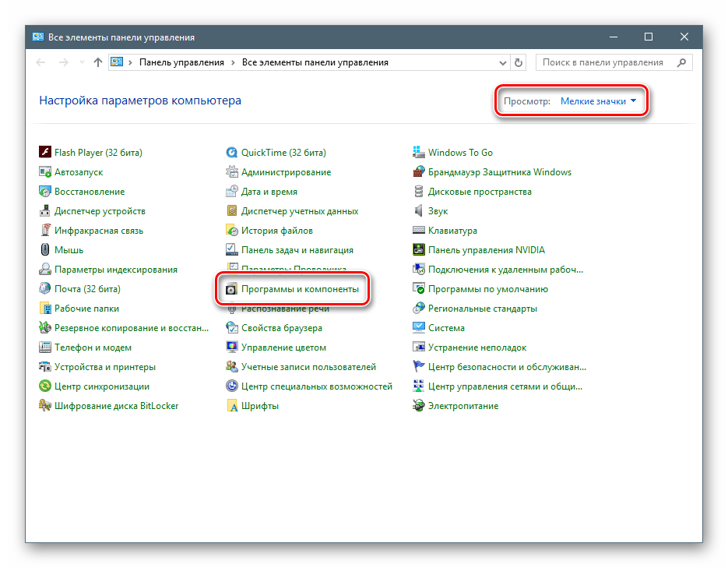This screenshot has width=728, height=568.
Task: Open the Параметры индексирования icon
Action: pos(44,270)
